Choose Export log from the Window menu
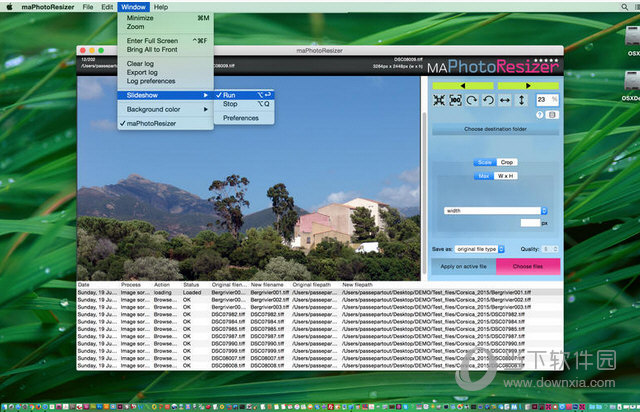The image size is (640, 412). (x=165, y=73)
